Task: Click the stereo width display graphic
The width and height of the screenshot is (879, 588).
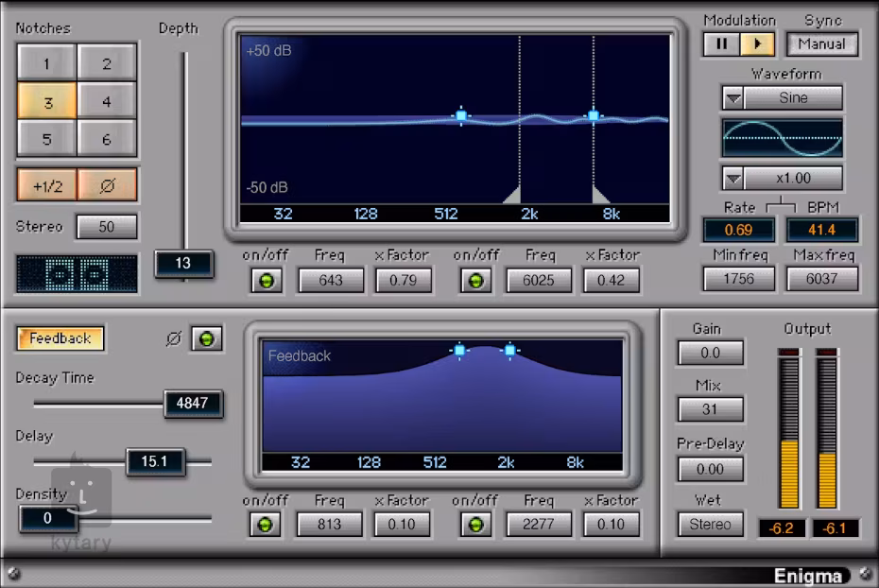Action: click(77, 274)
